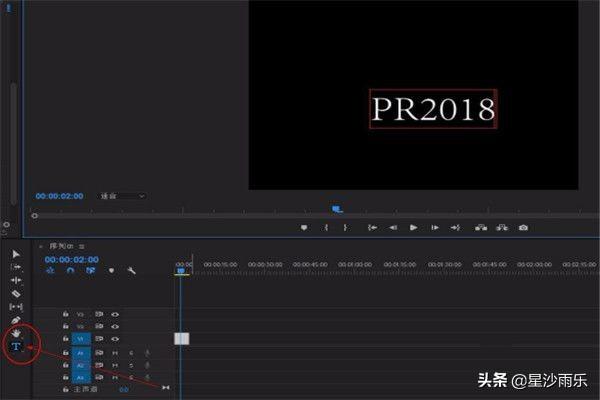Mute audio track A2
This screenshot has height=400, width=600.
[115, 366]
